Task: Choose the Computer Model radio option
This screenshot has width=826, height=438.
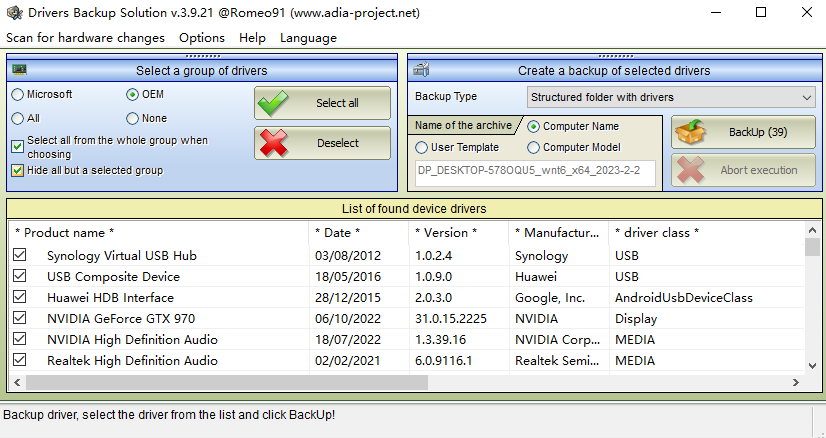Action: [534, 147]
